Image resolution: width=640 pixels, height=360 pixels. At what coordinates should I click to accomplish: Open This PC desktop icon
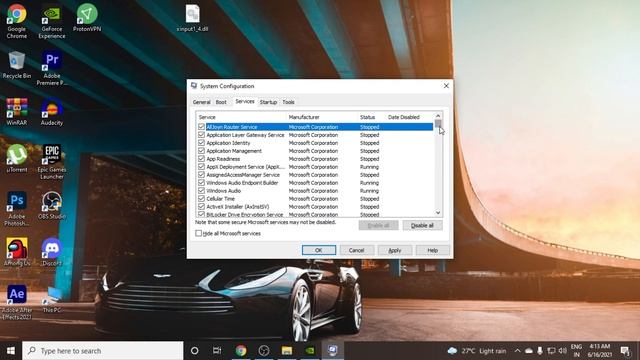(x=52, y=299)
